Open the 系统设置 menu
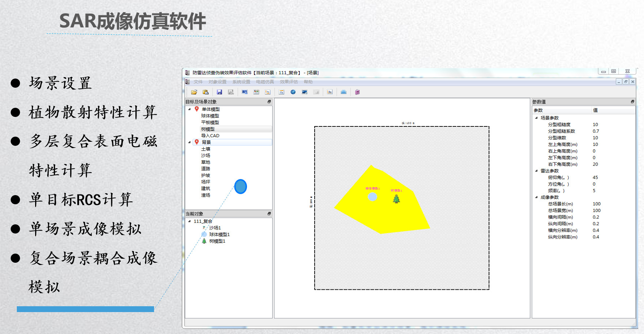The width and height of the screenshot is (644, 334). click(241, 82)
